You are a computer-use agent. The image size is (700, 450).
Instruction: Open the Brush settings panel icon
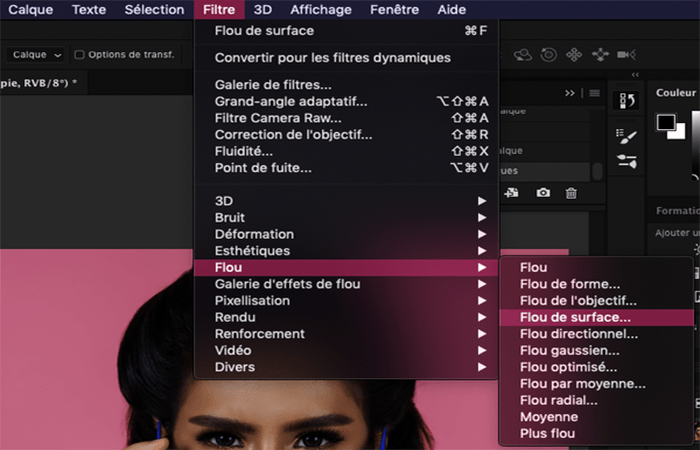(626, 136)
